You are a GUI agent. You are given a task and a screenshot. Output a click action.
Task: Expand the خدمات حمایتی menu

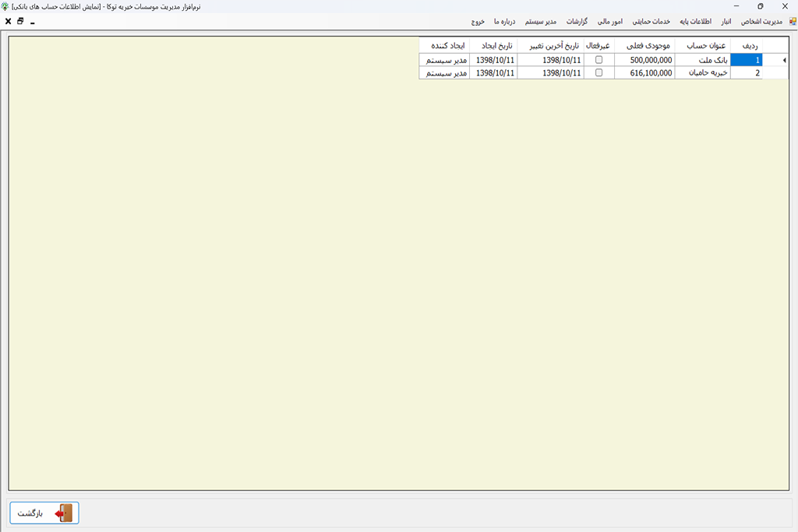pyautogui.click(x=651, y=22)
